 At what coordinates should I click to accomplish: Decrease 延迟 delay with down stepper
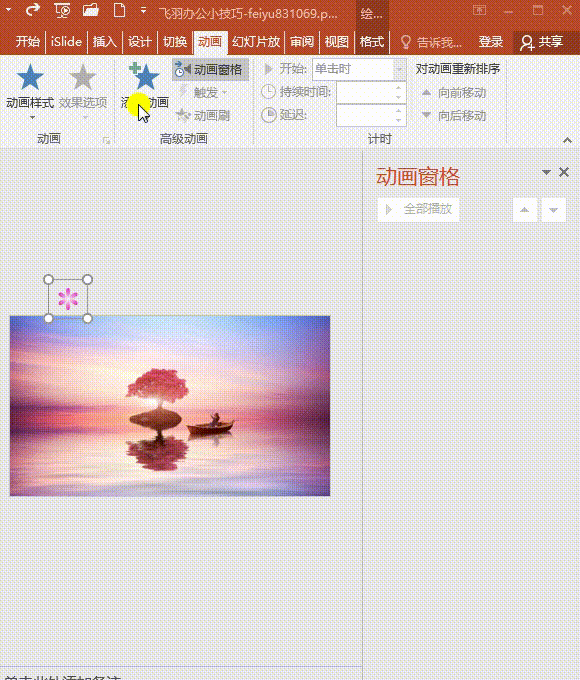tap(399, 121)
